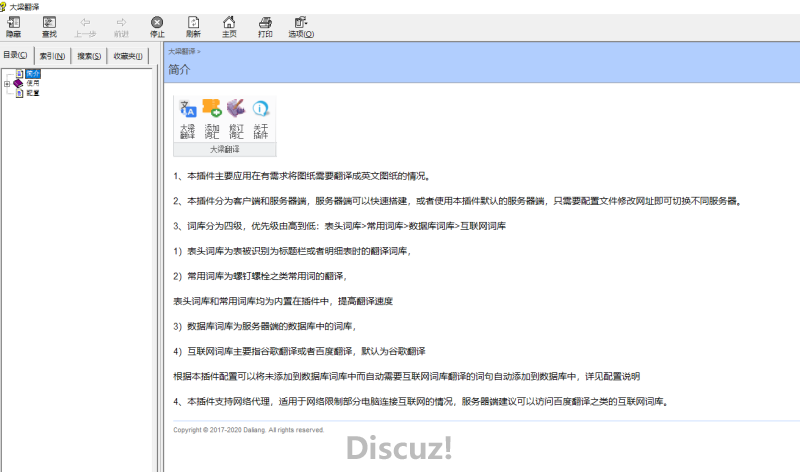
Task: Select the 配置 tree item
Action: click(x=33, y=92)
